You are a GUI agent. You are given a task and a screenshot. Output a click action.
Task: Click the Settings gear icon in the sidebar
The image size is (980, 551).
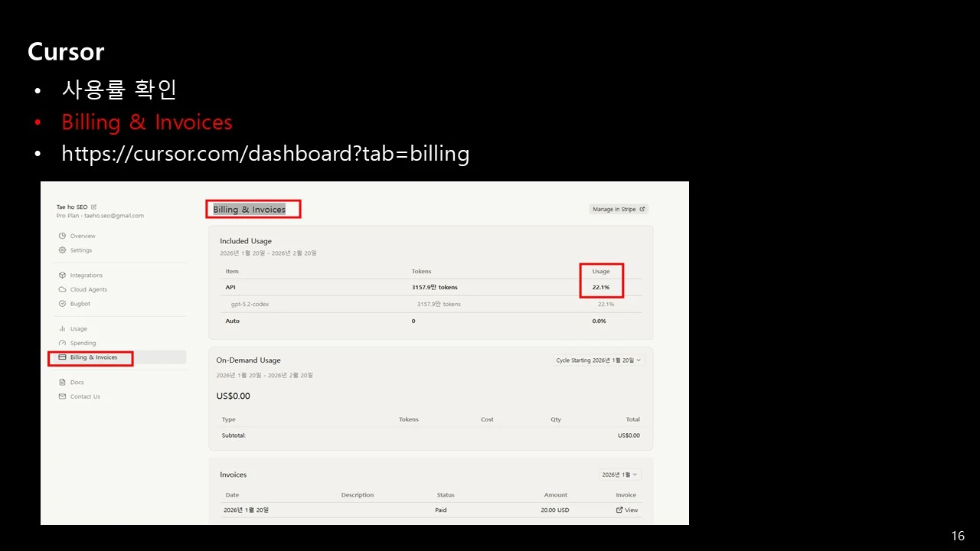pyautogui.click(x=62, y=250)
